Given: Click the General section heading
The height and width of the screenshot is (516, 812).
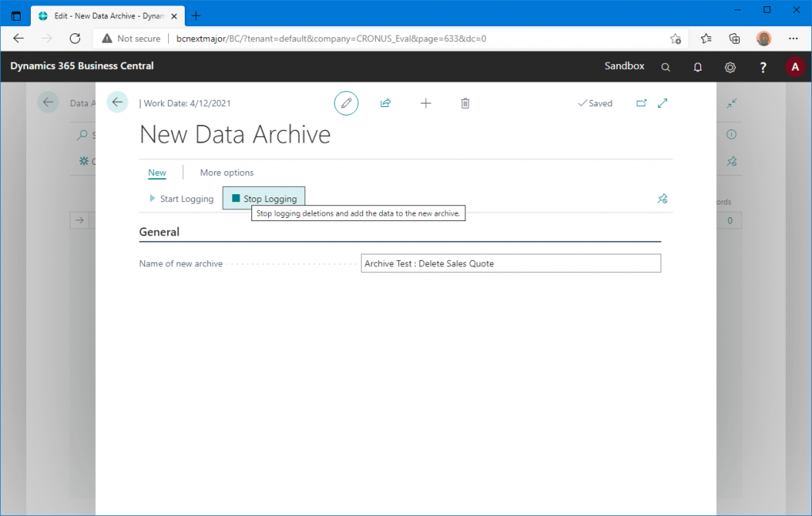Looking at the screenshot, I should tap(159, 232).
